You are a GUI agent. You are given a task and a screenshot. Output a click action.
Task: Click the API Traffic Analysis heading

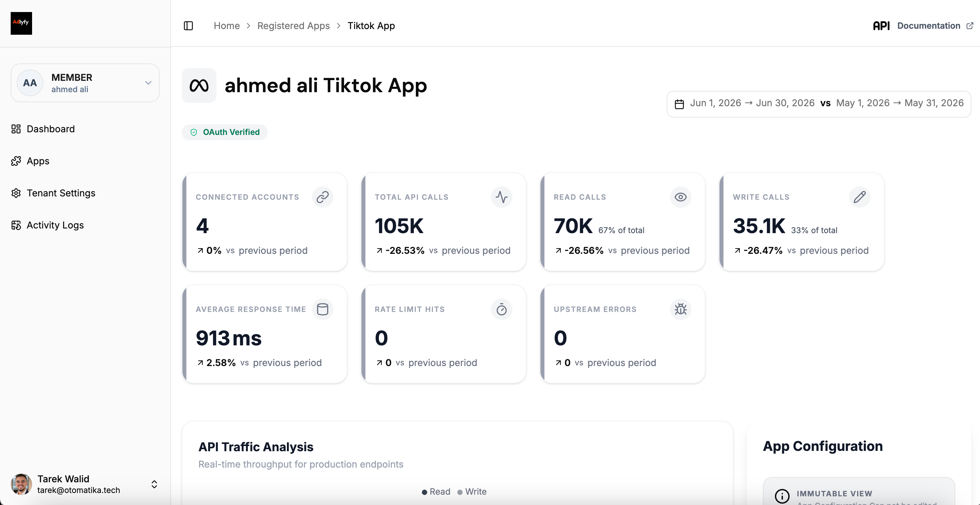pyautogui.click(x=256, y=447)
